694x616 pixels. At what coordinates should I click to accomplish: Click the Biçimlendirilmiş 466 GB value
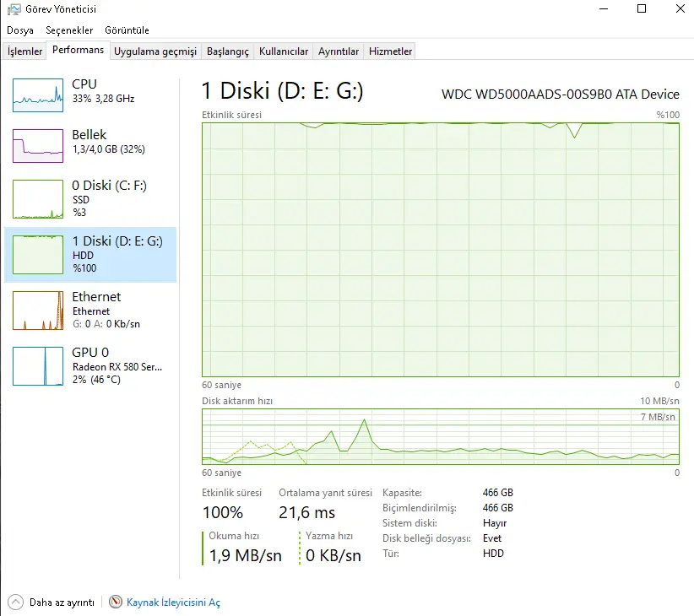[498, 508]
